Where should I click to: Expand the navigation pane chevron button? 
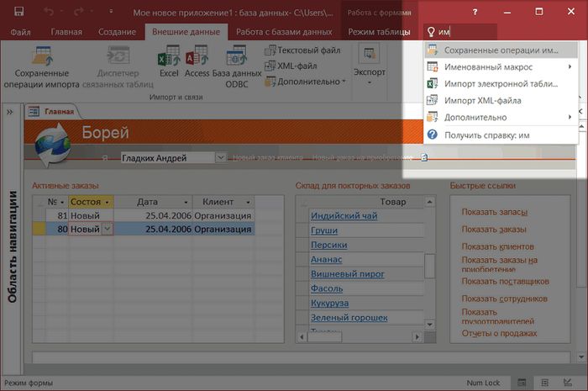point(10,111)
